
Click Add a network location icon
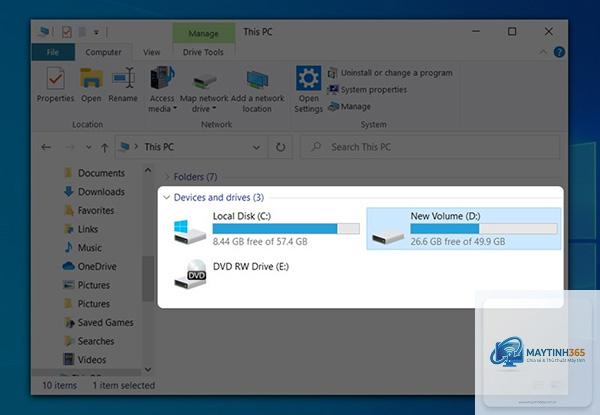(257, 80)
